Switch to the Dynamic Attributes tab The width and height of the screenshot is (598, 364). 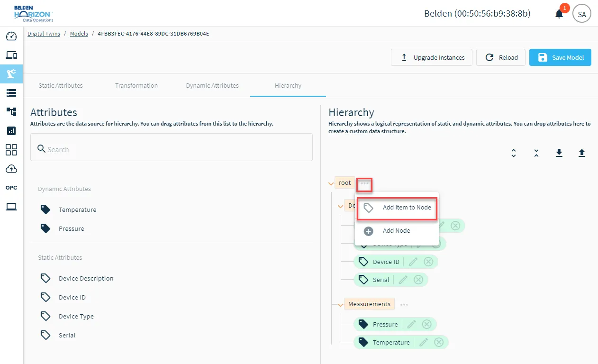point(212,86)
